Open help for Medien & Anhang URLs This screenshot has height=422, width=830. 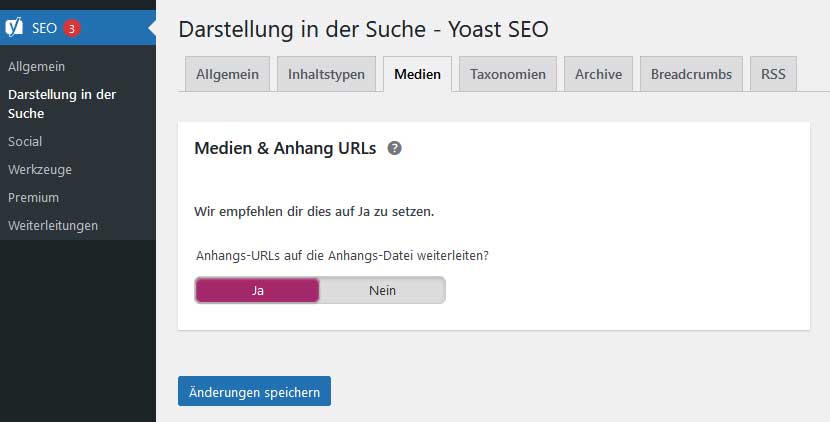[394, 148]
